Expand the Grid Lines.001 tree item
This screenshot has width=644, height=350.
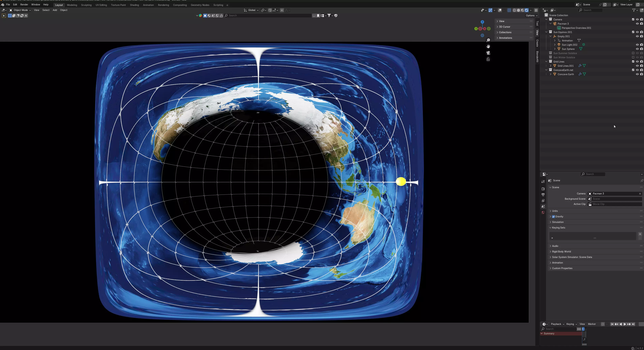point(550,66)
